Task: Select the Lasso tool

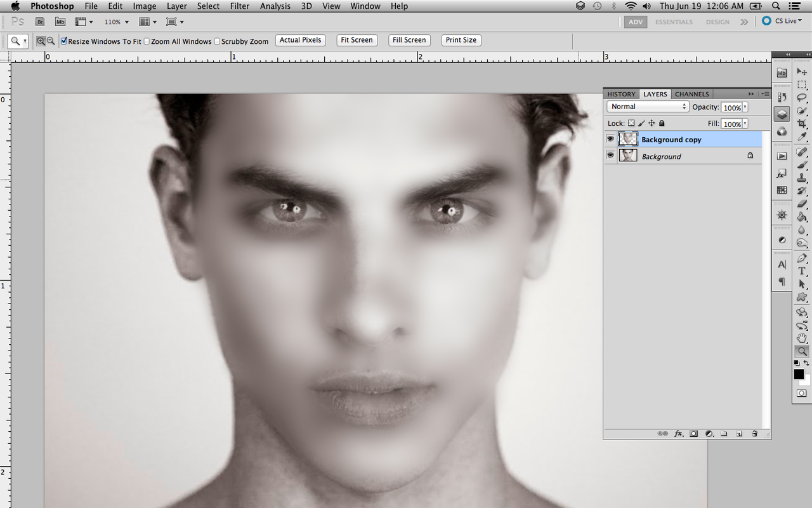Action: click(802, 97)
